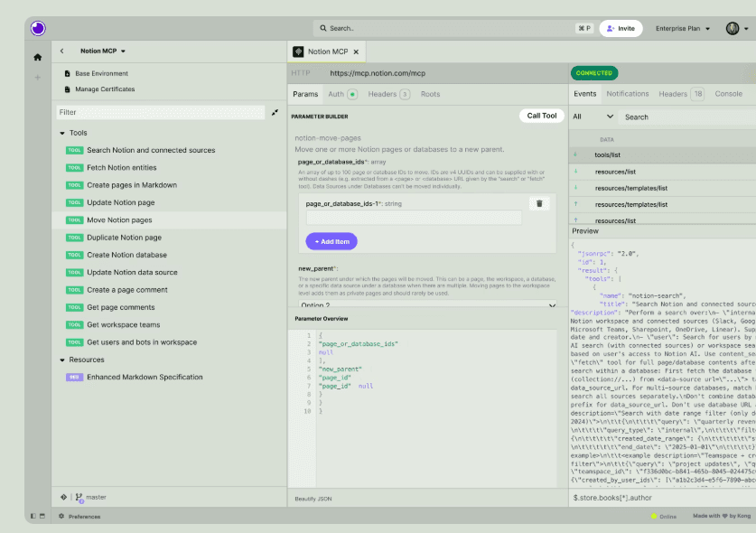Open the new_parent Option 2 dropdown
This screenshot has width=756, height=533.
click(427, 304)
